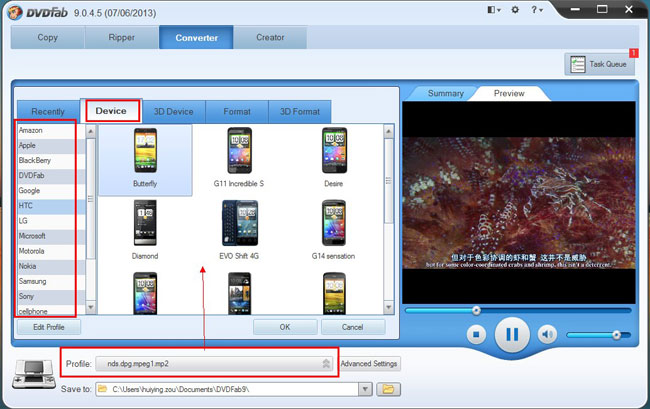Click the volume slider handle

coord(616,335)
